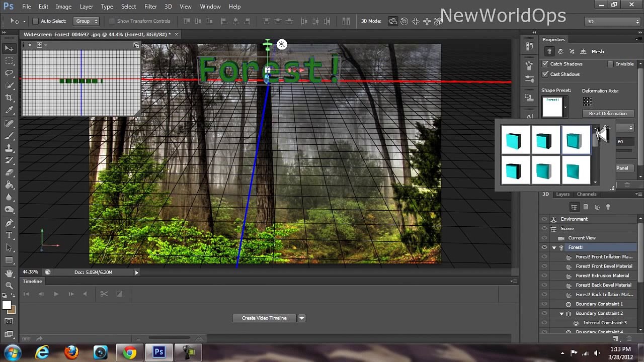Image resolution: width=644 pixels, height=362 pixels.
Task: Hide the Forest! mesh
Action: point(544,247)
